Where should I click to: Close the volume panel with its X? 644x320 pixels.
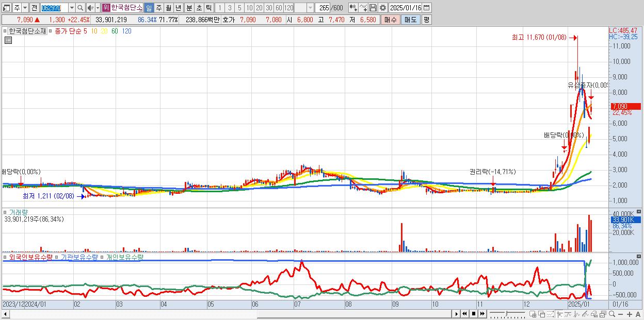coord(639,211)
